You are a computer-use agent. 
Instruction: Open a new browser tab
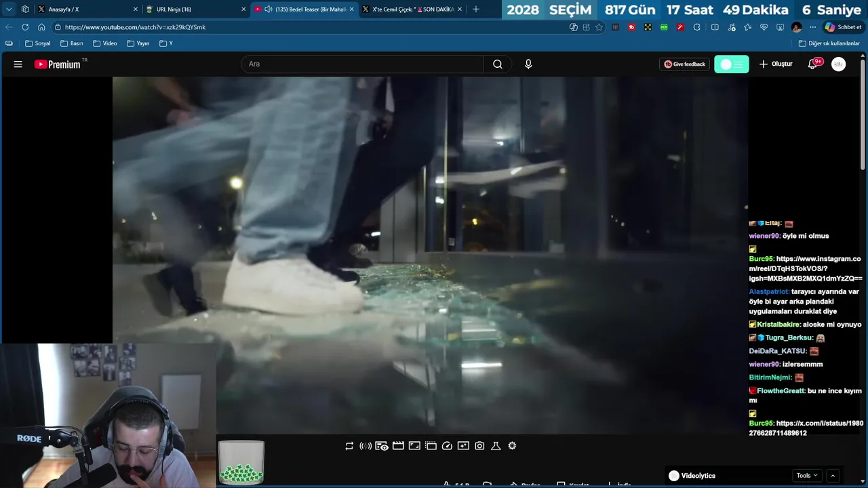point(476,9)
